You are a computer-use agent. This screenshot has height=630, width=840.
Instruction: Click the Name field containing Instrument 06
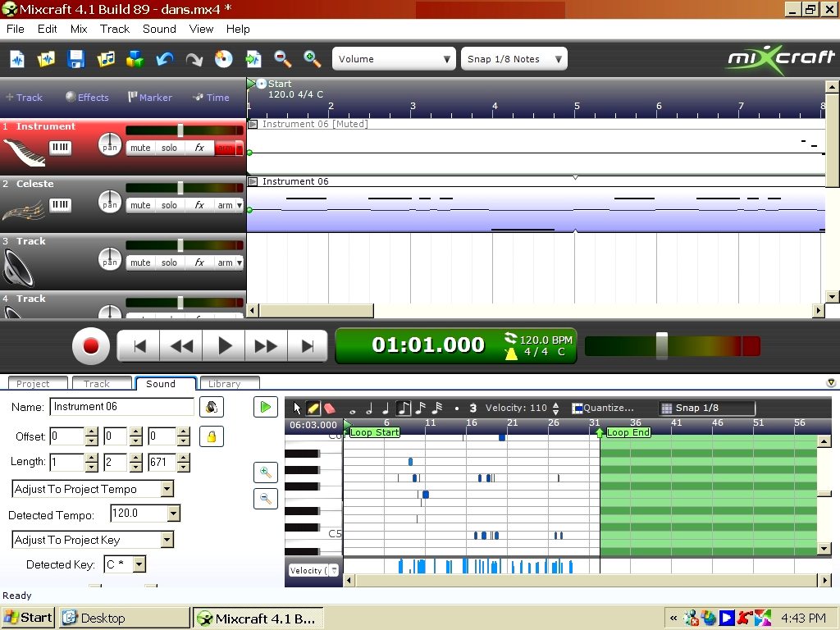(121, 407)
